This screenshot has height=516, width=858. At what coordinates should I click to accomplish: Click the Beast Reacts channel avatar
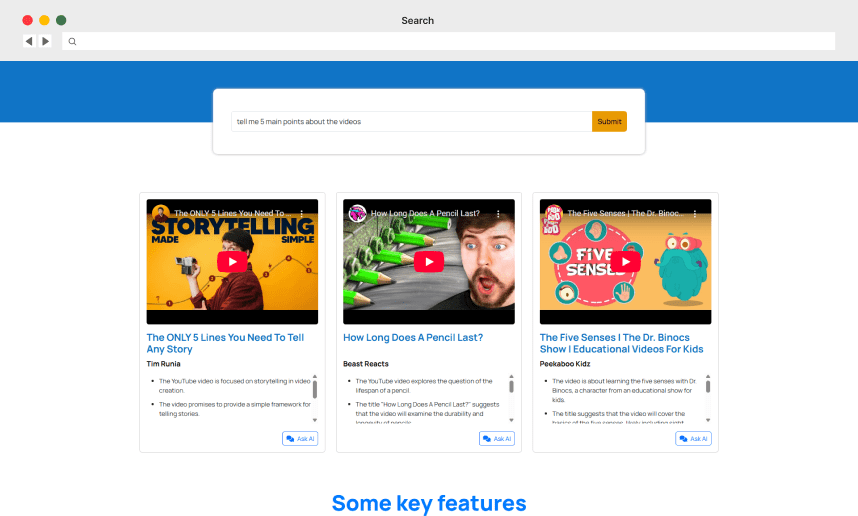[x=357, y=213]
